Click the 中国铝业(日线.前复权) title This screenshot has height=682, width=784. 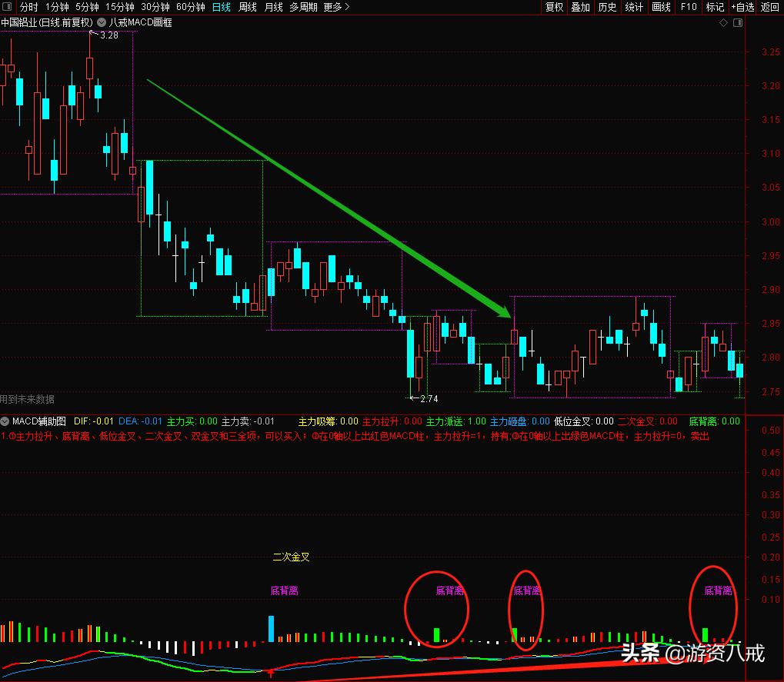[47, 22]
